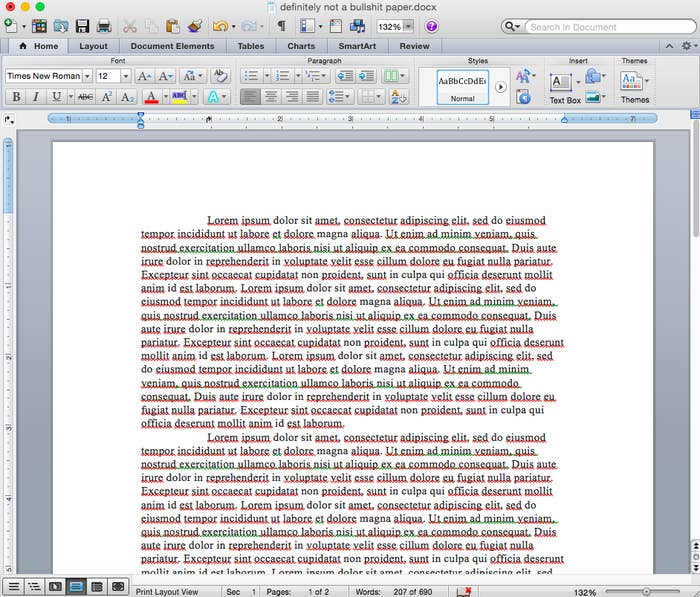Select Align Text Left
Screen dimensions: 700x597
[x=250, y=96]
